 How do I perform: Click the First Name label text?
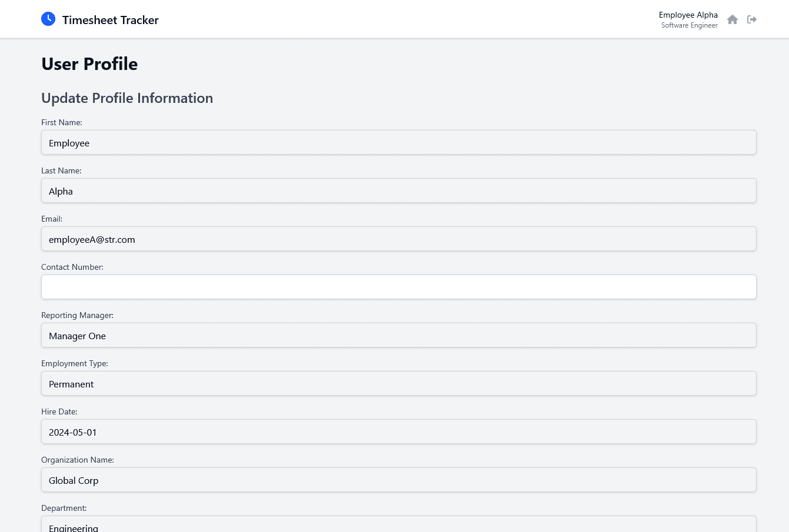(61, 122)
